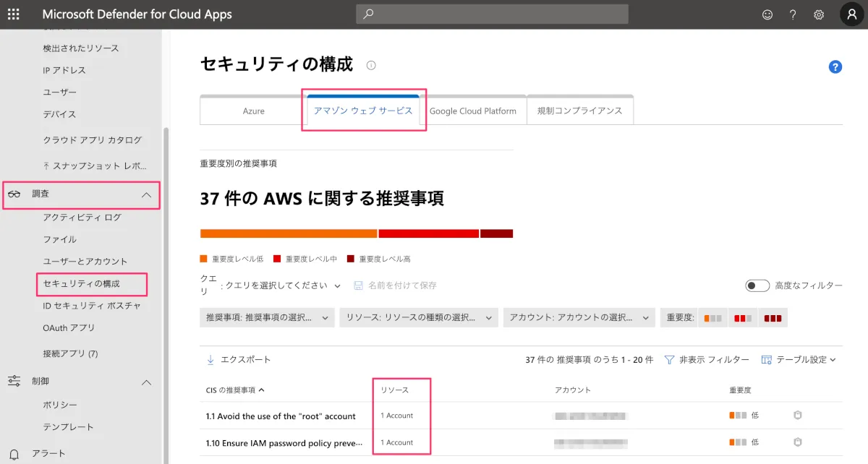Screen dimensions: 868x464
Task: Open ポリシー in the sidebar
Action: click(60, 405)
